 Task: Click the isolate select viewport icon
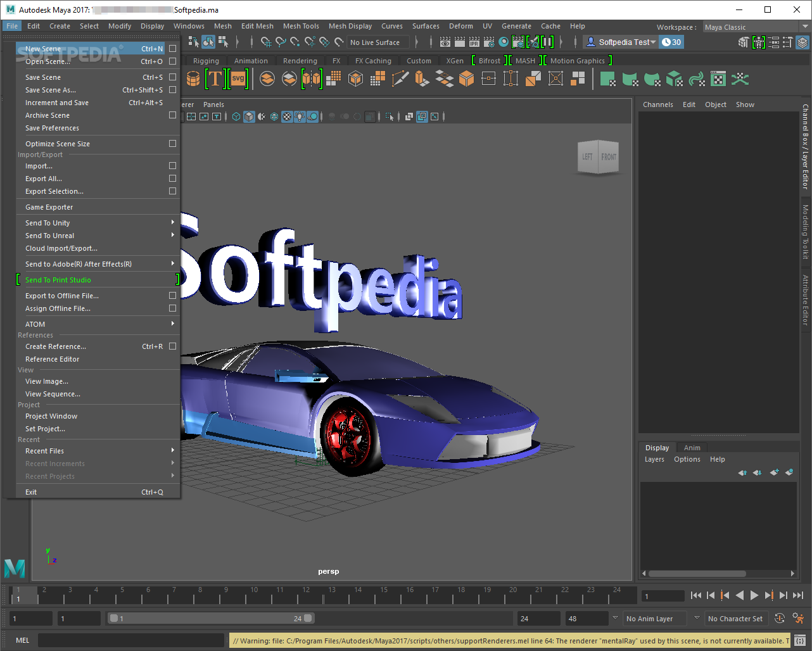coord(390,117)
